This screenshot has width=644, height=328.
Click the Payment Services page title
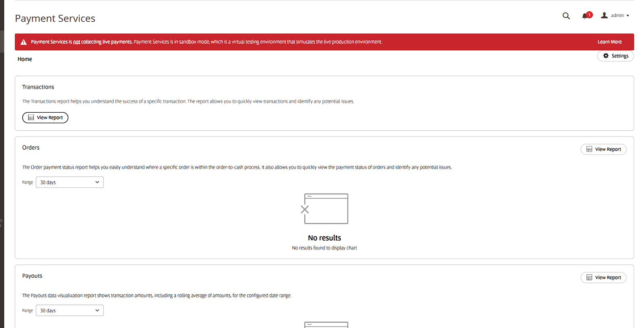pos(55,19)
